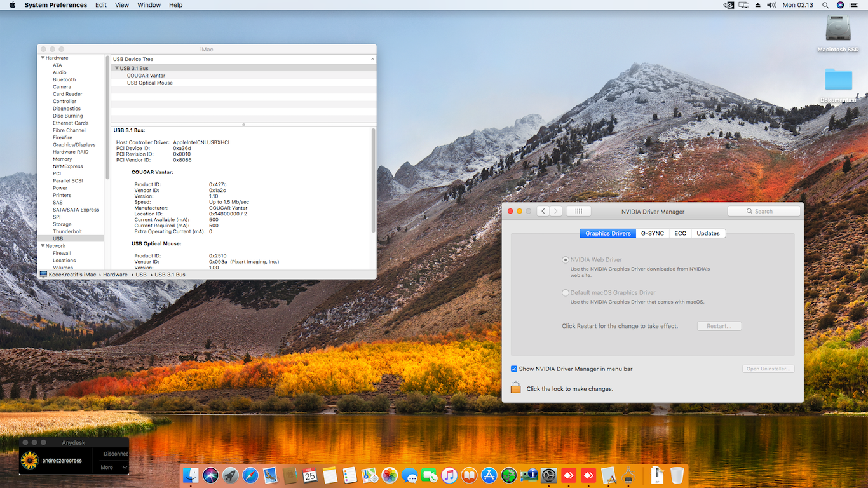
Task: Open the ZIP file in the Dock
Action: coord(657,475)
